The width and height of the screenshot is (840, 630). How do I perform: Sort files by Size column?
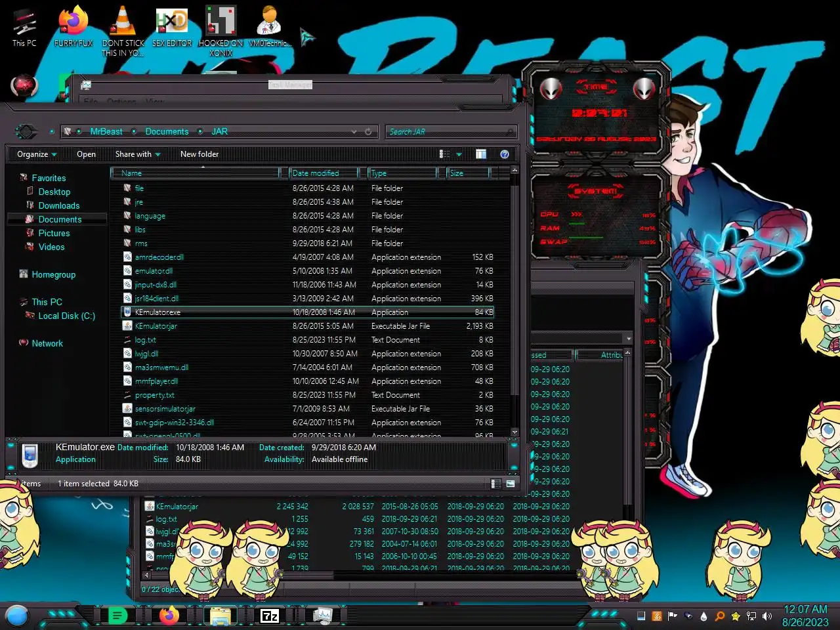pyautogui.click(x=468, y=173)
